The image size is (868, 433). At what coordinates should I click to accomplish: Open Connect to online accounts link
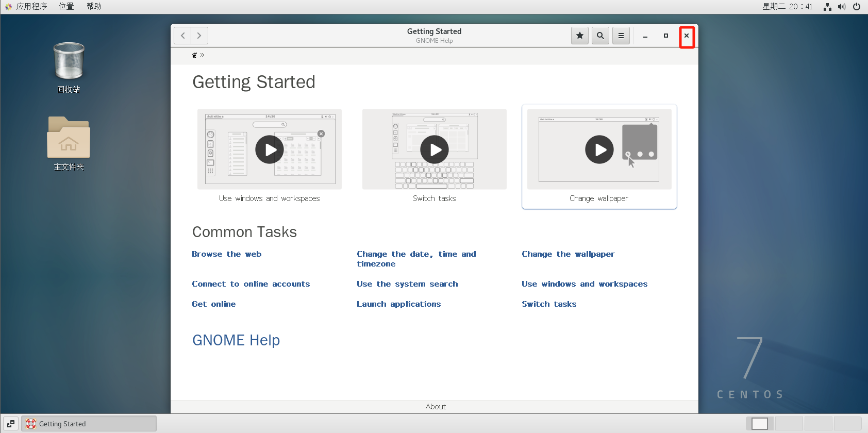click(x=251, y=284)
